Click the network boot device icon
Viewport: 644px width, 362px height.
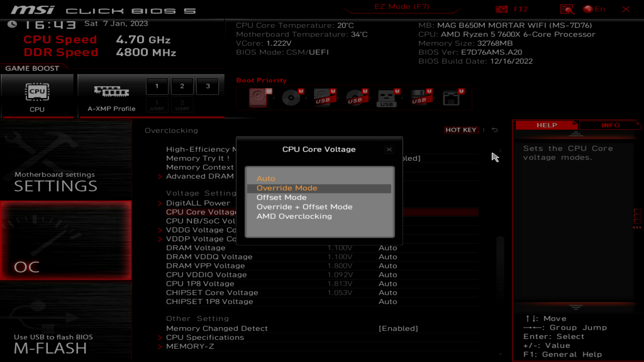[x=451, y=98]
